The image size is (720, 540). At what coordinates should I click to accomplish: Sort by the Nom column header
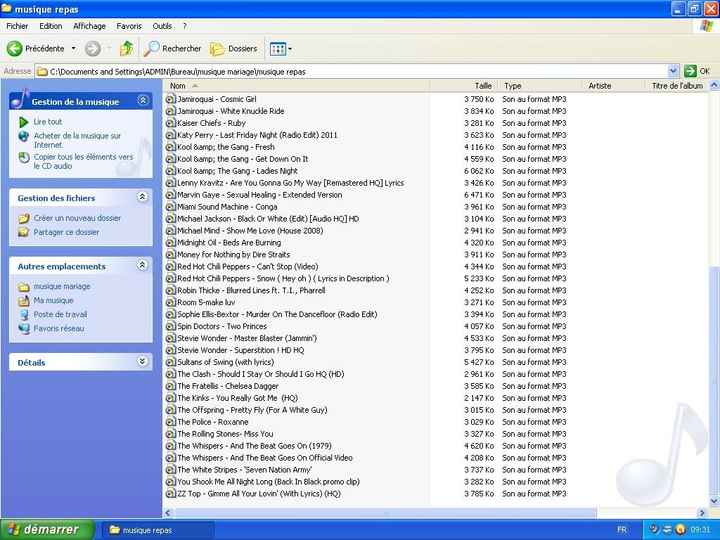296,86
